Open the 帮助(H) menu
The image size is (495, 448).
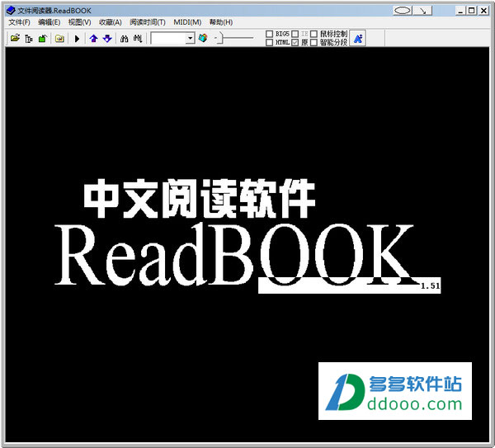(x=221, y=22)
